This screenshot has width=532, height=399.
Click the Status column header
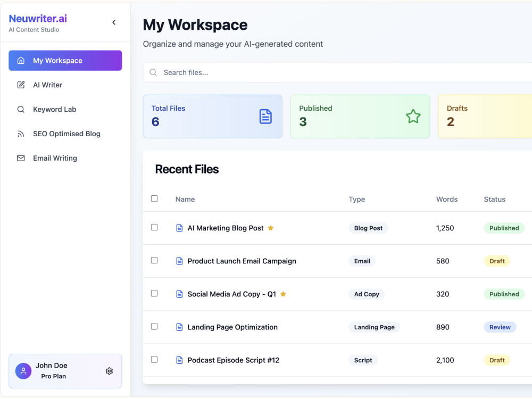(x=495, y=199)
